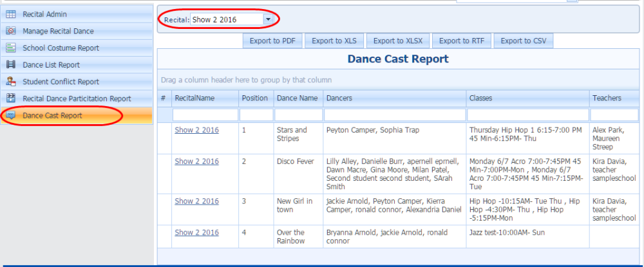Open Recital Dance Particitation Report menu item
This screenshot has height=267, width=644.
click(77, 98)
